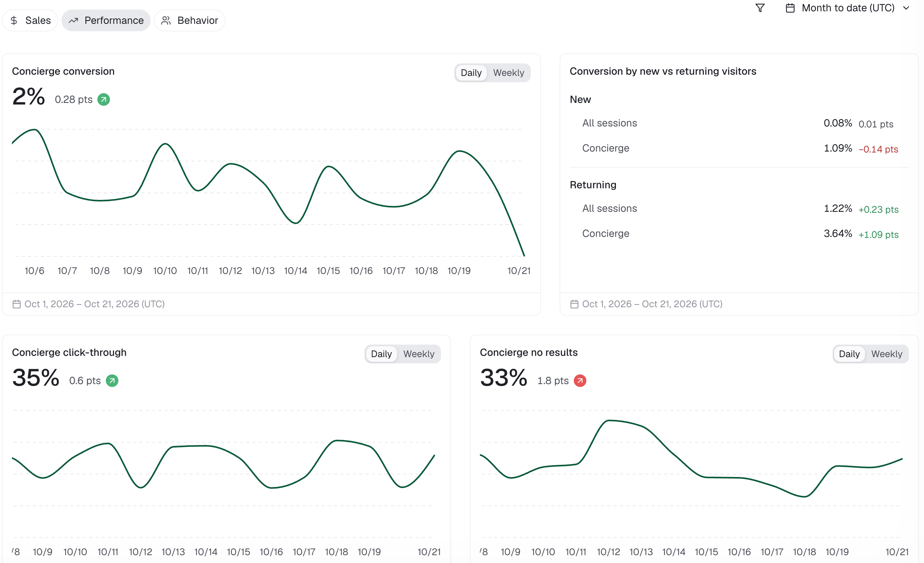Click the calendar icon beside Month to date
This screenshot has height=563, width=924.
[x=790, y=8]
